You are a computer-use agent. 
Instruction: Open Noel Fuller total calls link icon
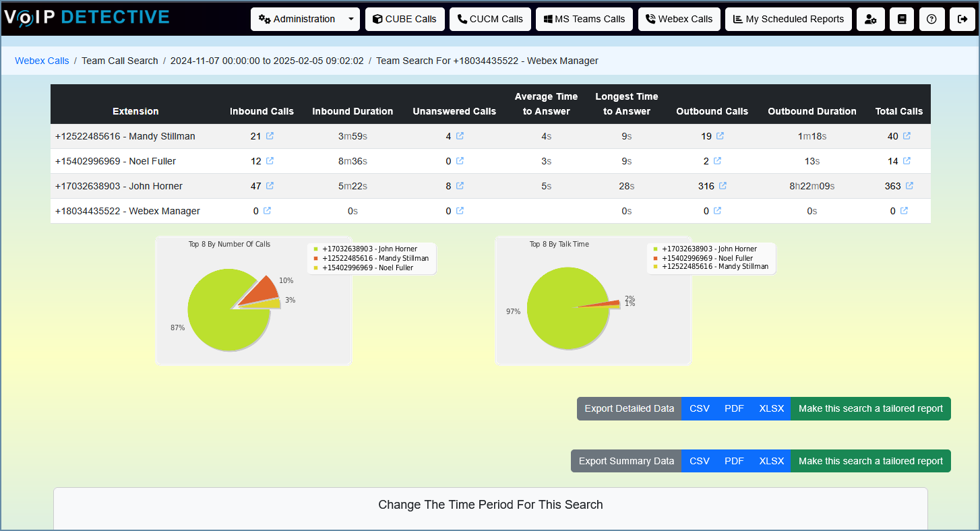click(x=907, y=161)
